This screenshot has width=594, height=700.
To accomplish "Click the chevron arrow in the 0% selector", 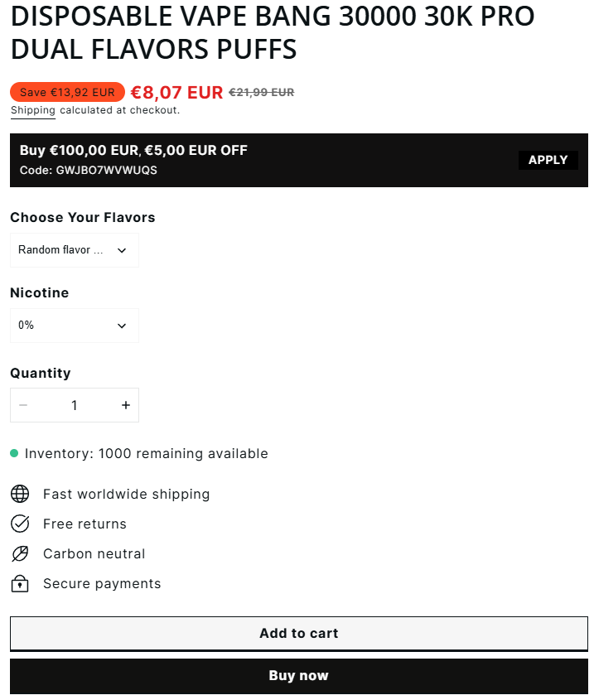I will [122, 326].
